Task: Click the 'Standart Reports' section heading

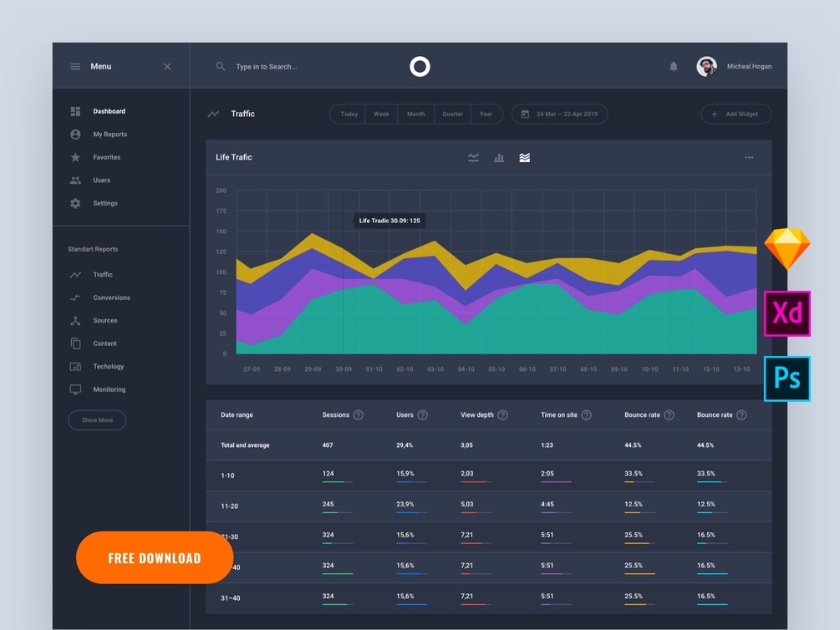Action: point(93,249)
